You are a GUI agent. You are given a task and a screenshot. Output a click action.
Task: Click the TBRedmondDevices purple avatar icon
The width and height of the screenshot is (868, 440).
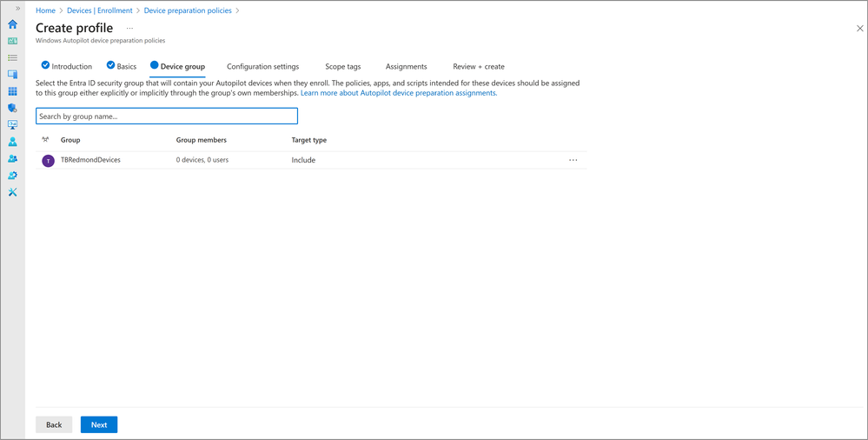coord(48,161)
